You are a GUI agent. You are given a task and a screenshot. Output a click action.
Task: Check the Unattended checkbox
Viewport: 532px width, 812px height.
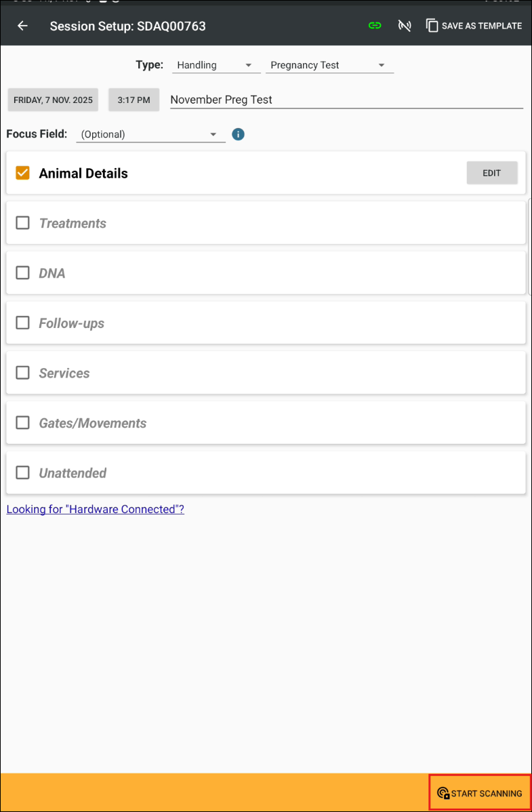coord(23,472)
